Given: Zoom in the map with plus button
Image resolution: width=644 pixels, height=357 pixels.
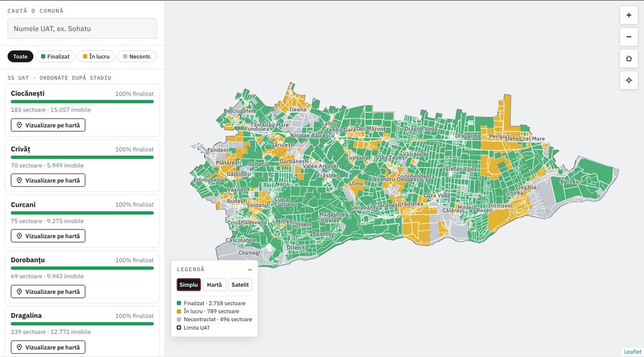Looking at the screenshot, I should click(x=629, y=15).
